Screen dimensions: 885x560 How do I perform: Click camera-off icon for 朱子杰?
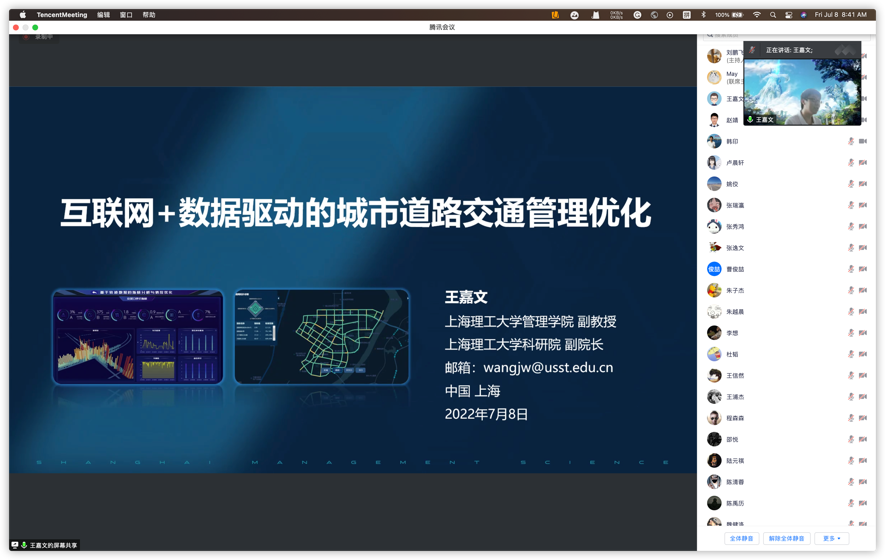(862, 291)
